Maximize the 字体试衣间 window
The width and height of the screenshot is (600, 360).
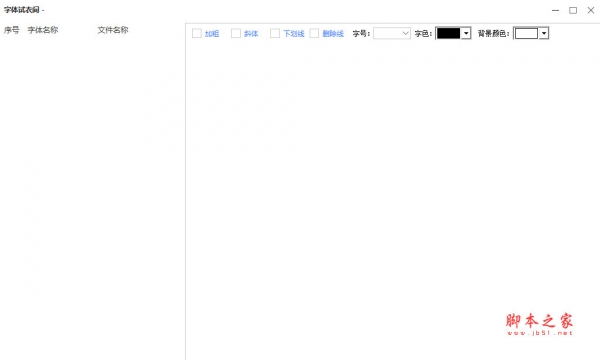click(x=573, y=10)
